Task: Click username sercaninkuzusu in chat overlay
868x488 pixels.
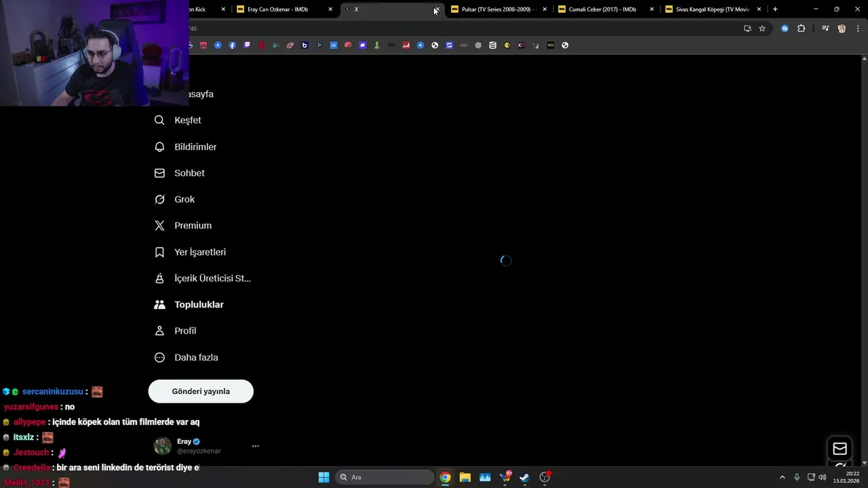Action: coord(52,392)
